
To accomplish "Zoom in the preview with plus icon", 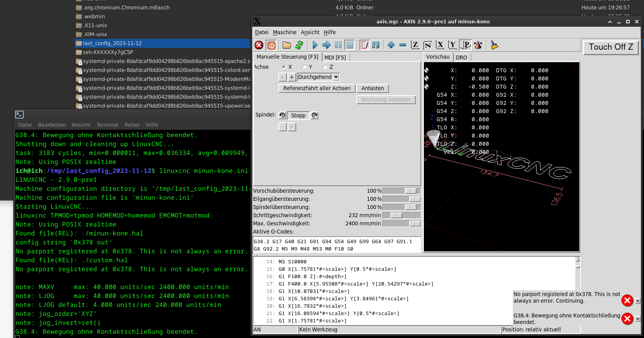I will pyautogui.click(x=391, y=45).
